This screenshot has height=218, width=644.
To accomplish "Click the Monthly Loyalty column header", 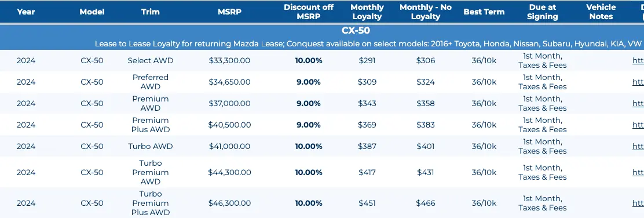I will pyautogui.click(x=367, y=12).
